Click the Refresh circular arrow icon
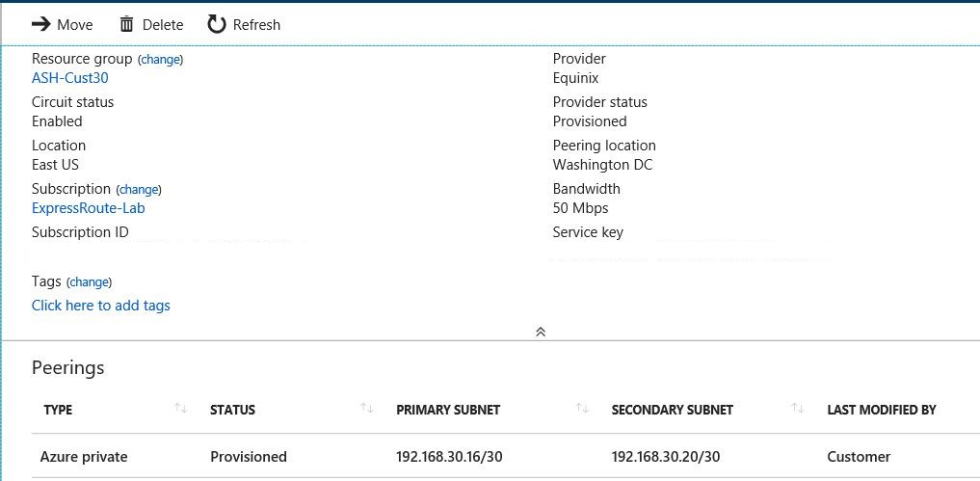 point(216,24)
